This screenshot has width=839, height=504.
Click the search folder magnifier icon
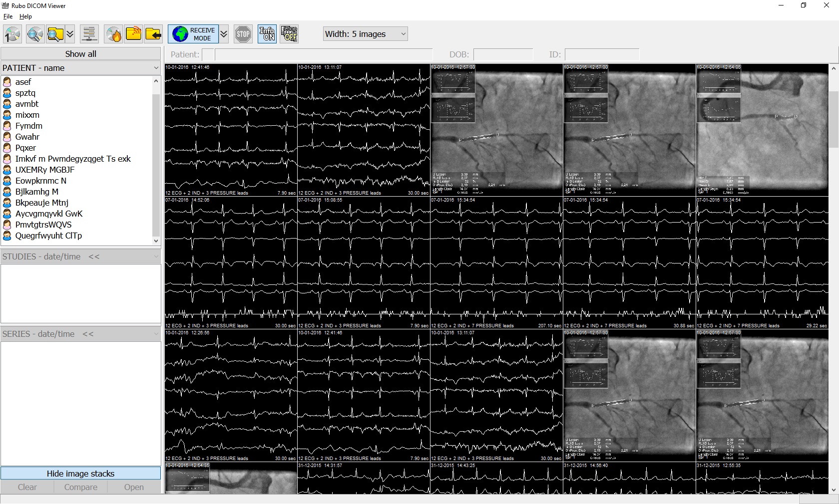point(55,34)
